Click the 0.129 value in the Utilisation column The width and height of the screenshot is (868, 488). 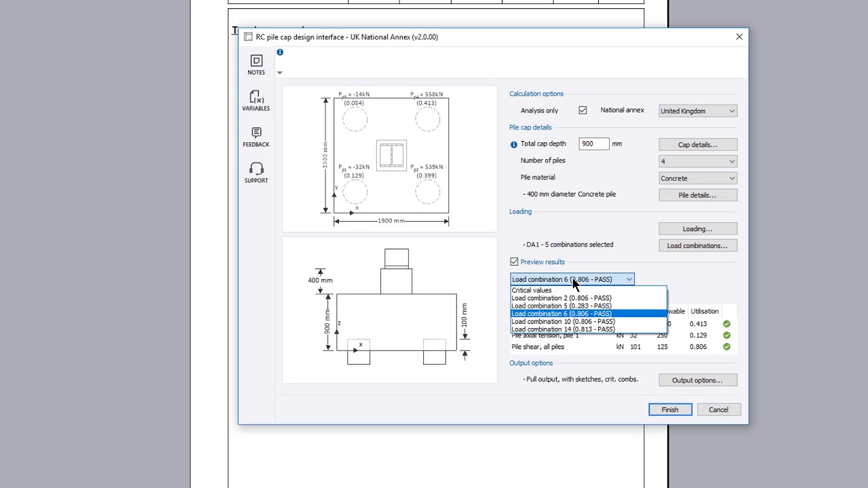[698, 335]
